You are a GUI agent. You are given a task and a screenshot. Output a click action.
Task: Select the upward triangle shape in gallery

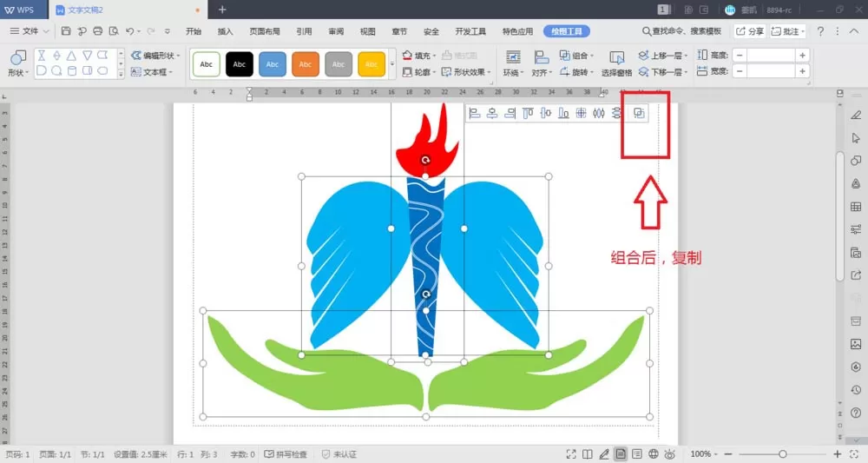click(72, 56)
